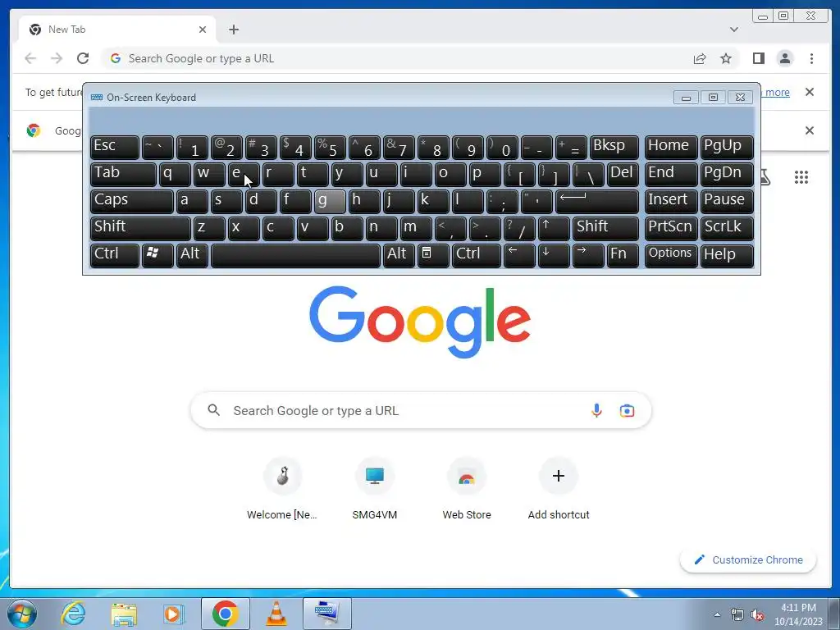Click the Esc key on keyboard
840x630 pixels.
coord(115,147)
